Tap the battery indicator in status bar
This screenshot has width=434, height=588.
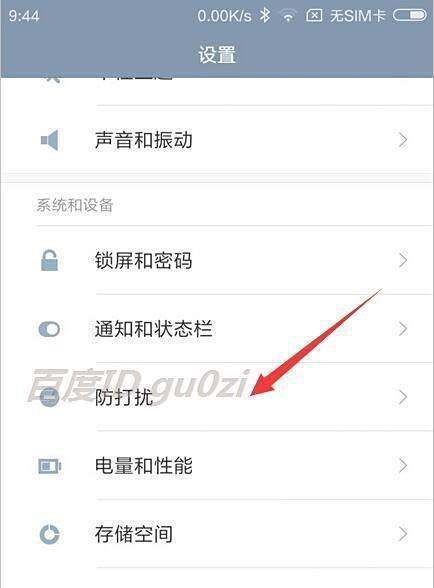pyautogui.click(x=409, y=15)
